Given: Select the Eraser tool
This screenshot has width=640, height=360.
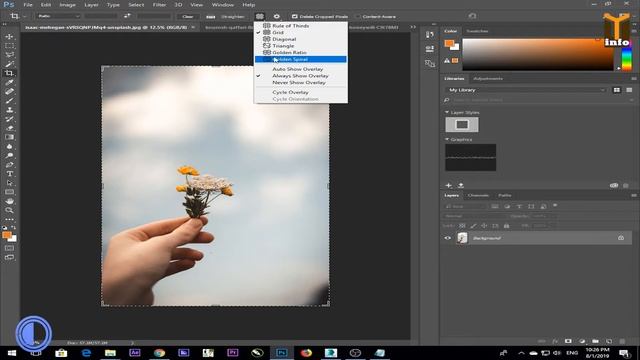Looking at the screenshot, I should 9,128.
